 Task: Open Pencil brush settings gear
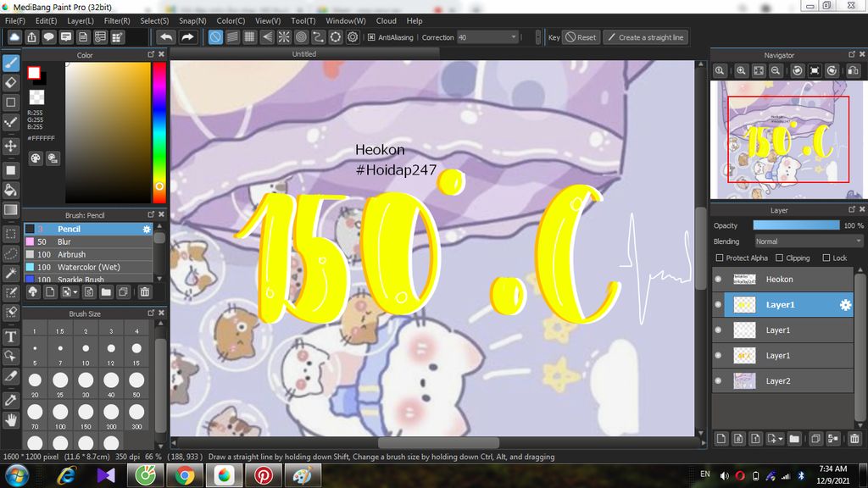[x=147, y=229]
